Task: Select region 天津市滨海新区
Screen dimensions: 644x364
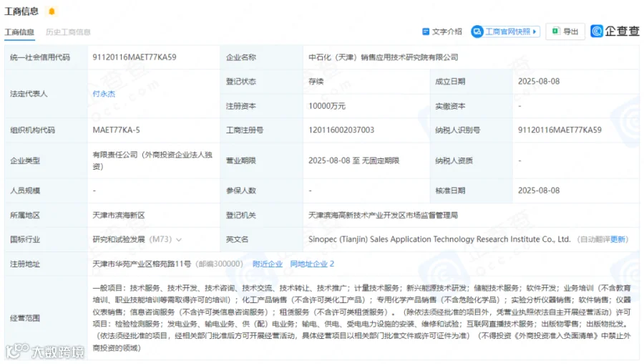Action: [118, 215]
